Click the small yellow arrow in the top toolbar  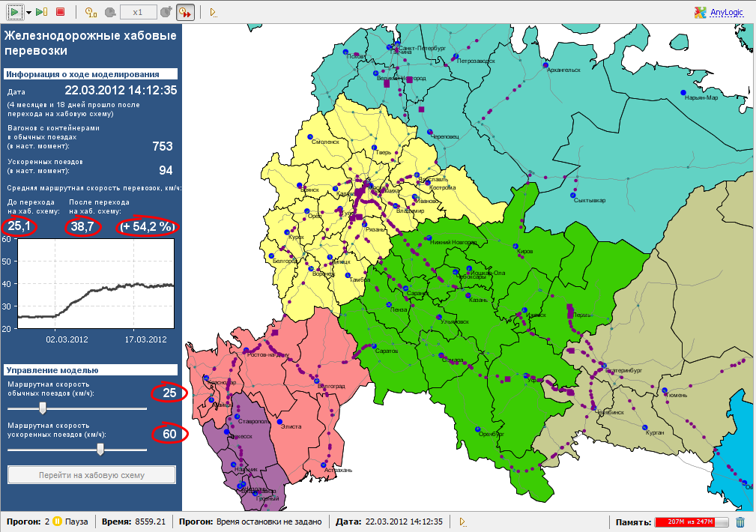214,13
